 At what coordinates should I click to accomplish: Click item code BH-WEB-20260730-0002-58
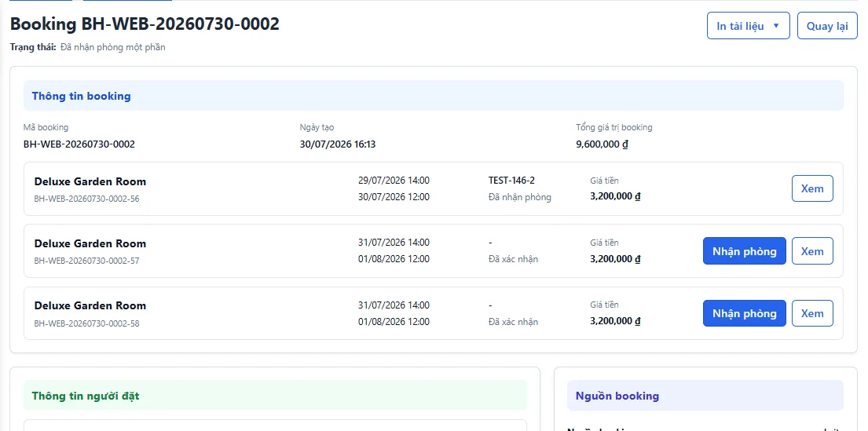click(87, 323)
